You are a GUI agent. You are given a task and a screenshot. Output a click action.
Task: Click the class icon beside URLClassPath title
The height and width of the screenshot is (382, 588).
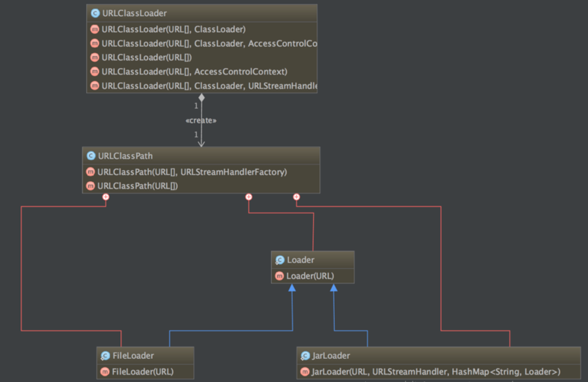[91, 156]
